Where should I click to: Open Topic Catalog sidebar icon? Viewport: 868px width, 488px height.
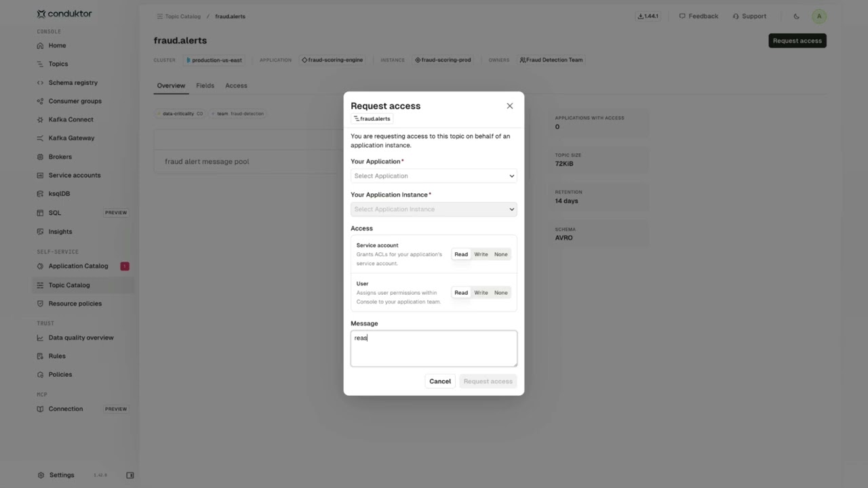[41, 285]
